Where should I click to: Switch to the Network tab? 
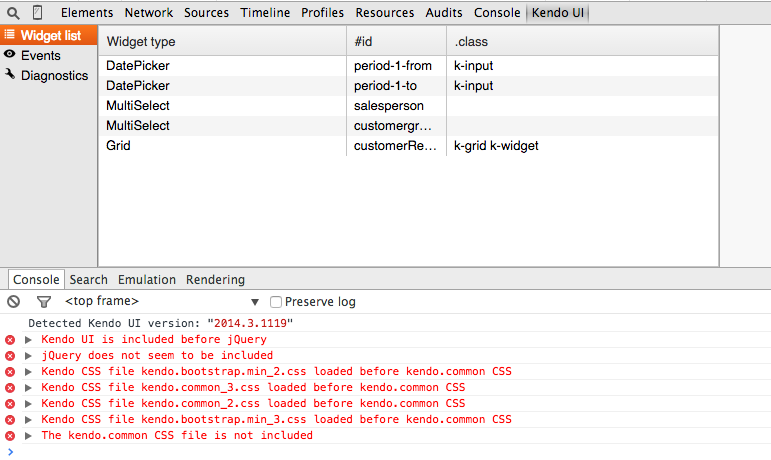coord(149,13)
